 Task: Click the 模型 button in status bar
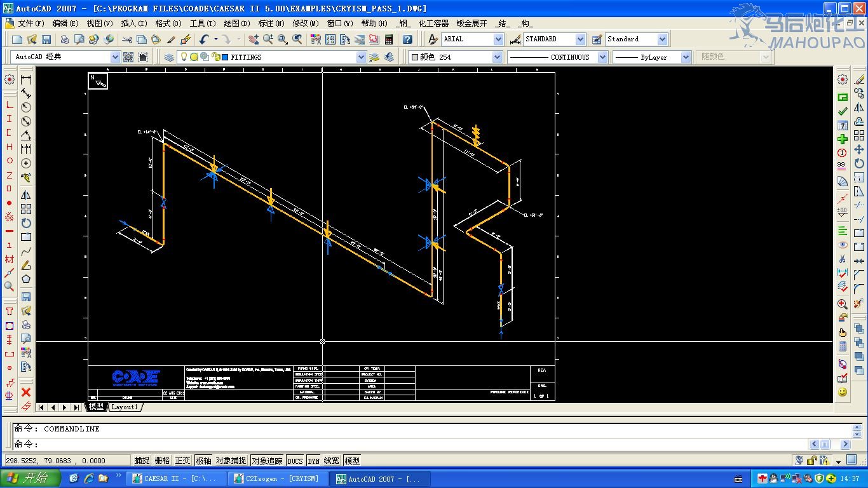(352, 461)
